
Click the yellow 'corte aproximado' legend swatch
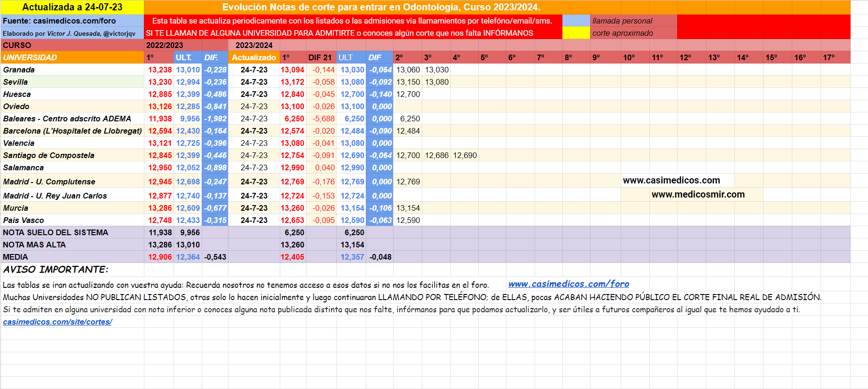pos(576,33)
